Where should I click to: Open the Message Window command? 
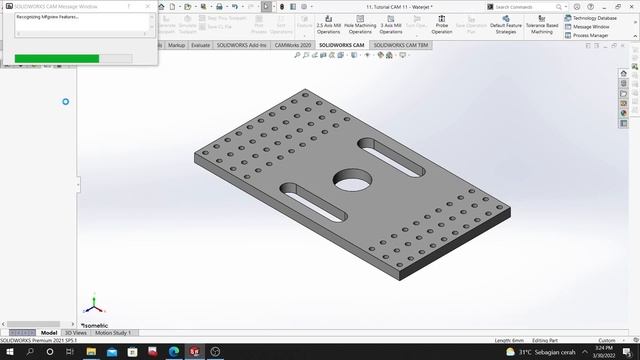tap(587, 27)
